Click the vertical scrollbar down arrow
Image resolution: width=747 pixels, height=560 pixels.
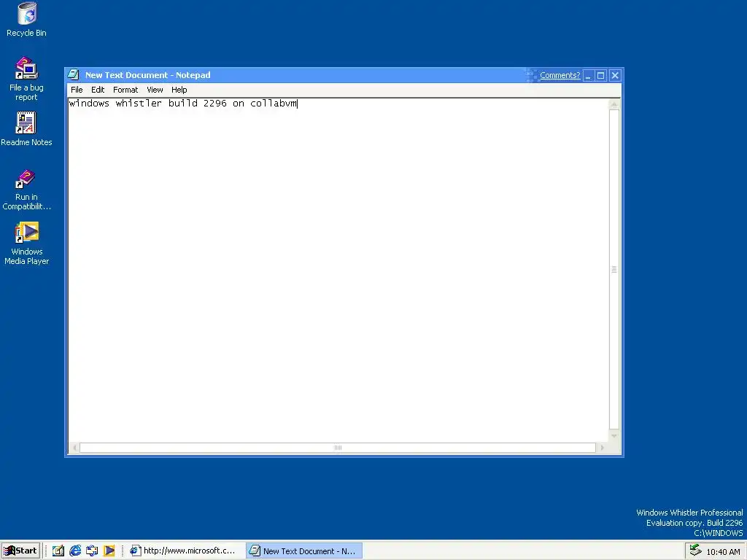614,436
